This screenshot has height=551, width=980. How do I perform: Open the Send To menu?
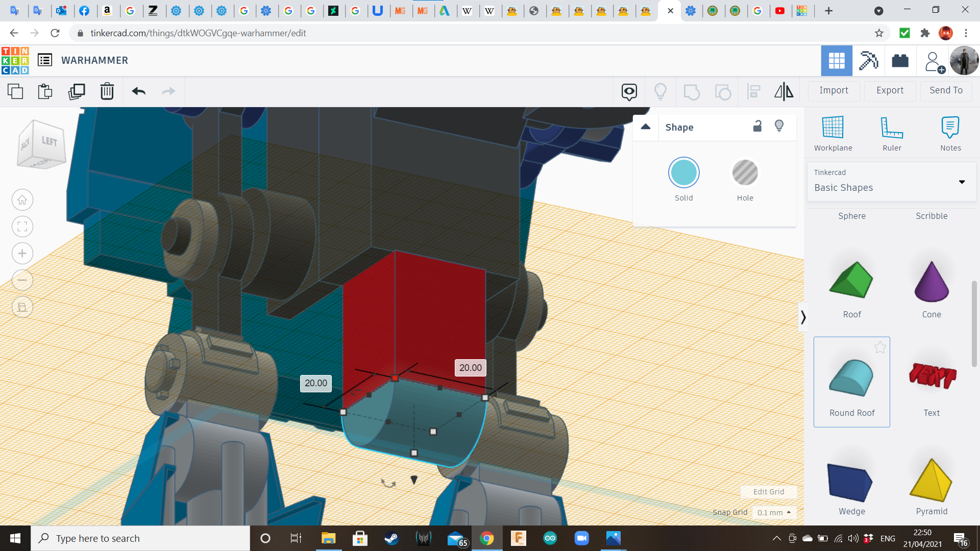click(x=946, y=90)
